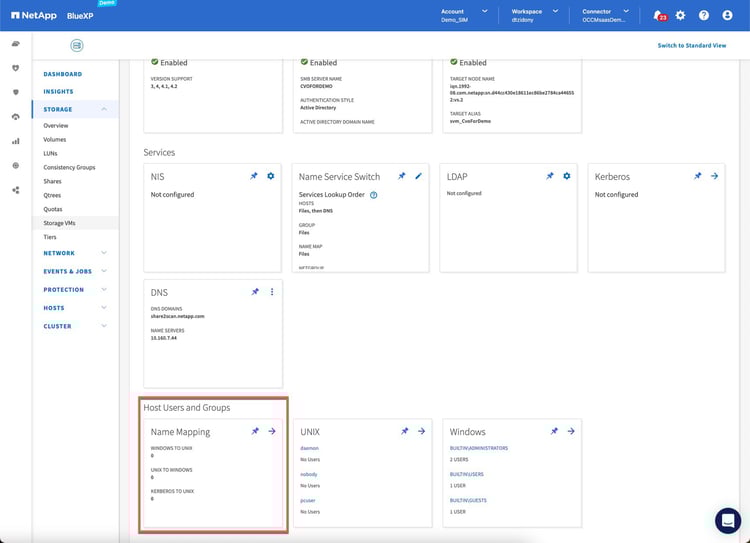This screenshot has height=543, width=750.
Task: Open the DASHBOARD menu item
Action: pos(63,74)
